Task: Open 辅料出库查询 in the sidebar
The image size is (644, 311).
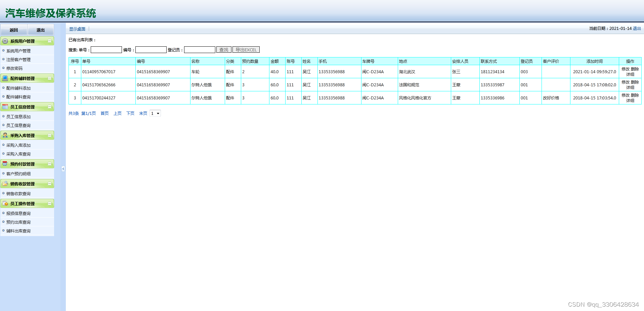Action: coord(18,231)
